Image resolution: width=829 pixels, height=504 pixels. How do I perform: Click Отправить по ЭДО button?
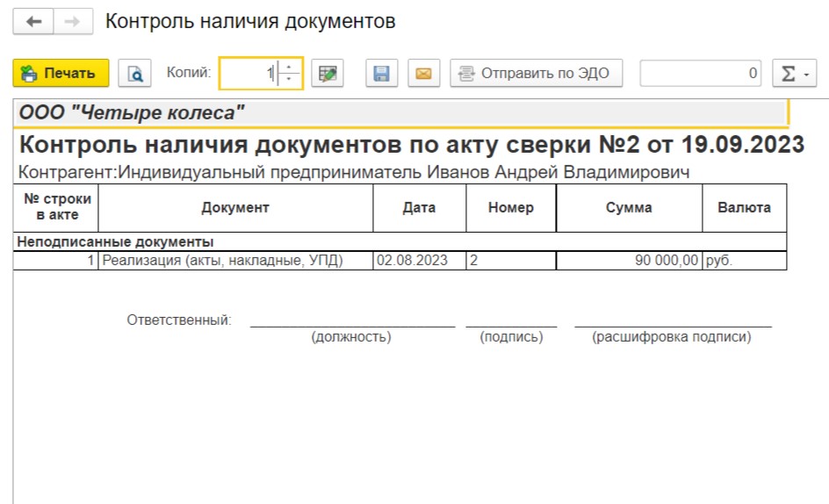pyautogui.click(x=536, y=74)
